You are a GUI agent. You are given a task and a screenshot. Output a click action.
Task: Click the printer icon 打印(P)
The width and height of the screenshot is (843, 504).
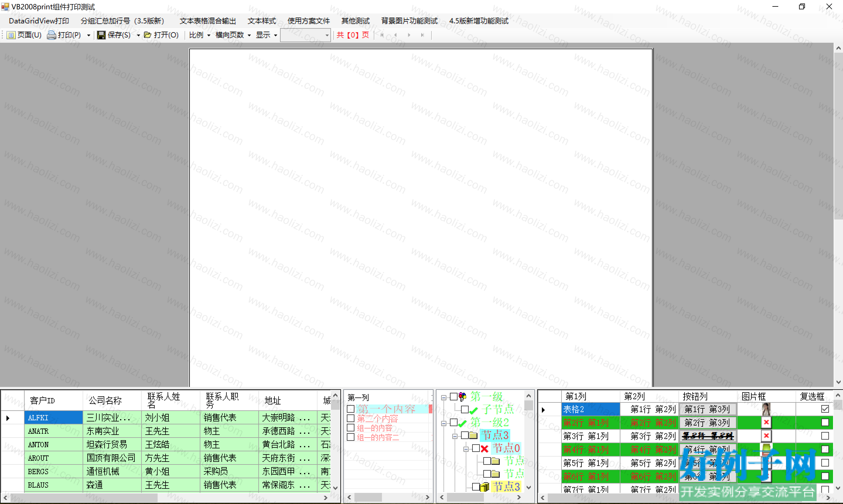point(51,35)
